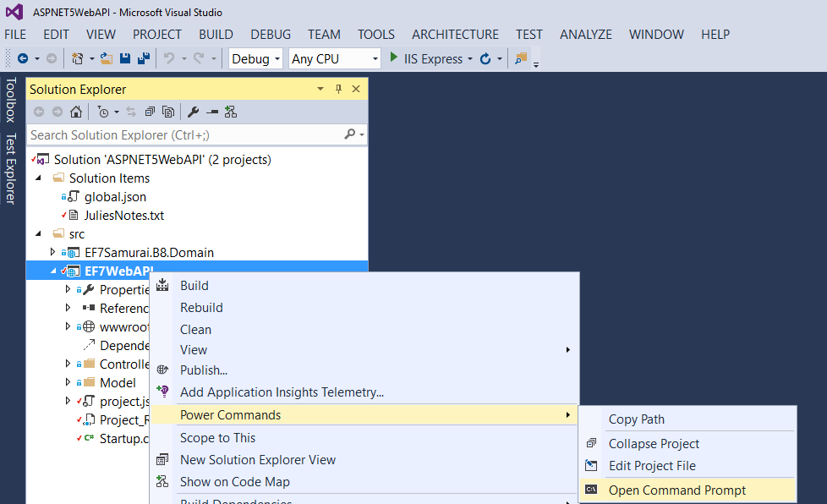Open the ARCHITECTURE menu
Image resolution: width=827 pixels, height=504 pixels.
pyautogui.click(x=455, y=35)
